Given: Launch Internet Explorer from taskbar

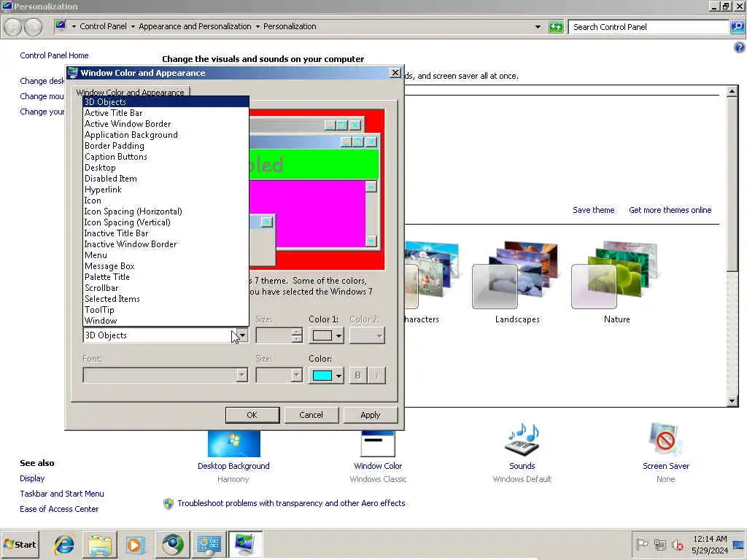Looking at the screenshot, I should (x=64, y=545).
